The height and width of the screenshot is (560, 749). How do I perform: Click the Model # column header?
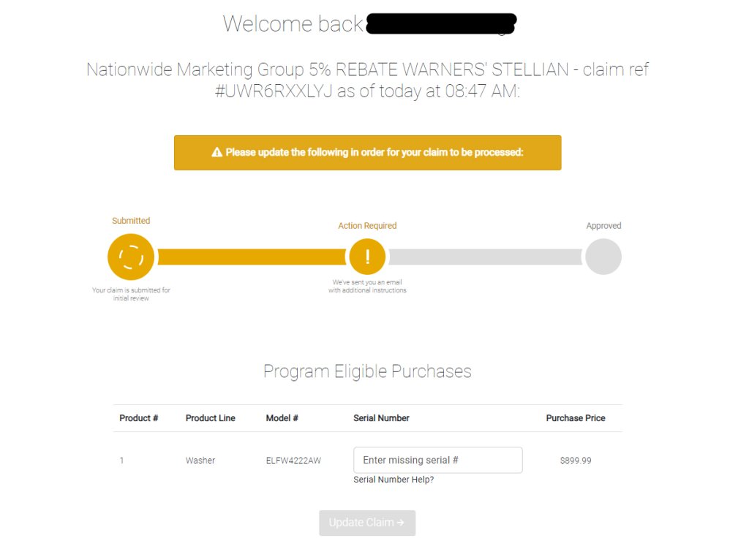tap(282, 418)
